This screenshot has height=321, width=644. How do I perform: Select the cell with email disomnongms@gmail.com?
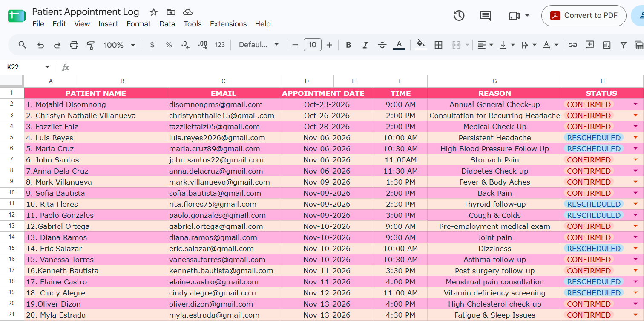click(224, 104)
